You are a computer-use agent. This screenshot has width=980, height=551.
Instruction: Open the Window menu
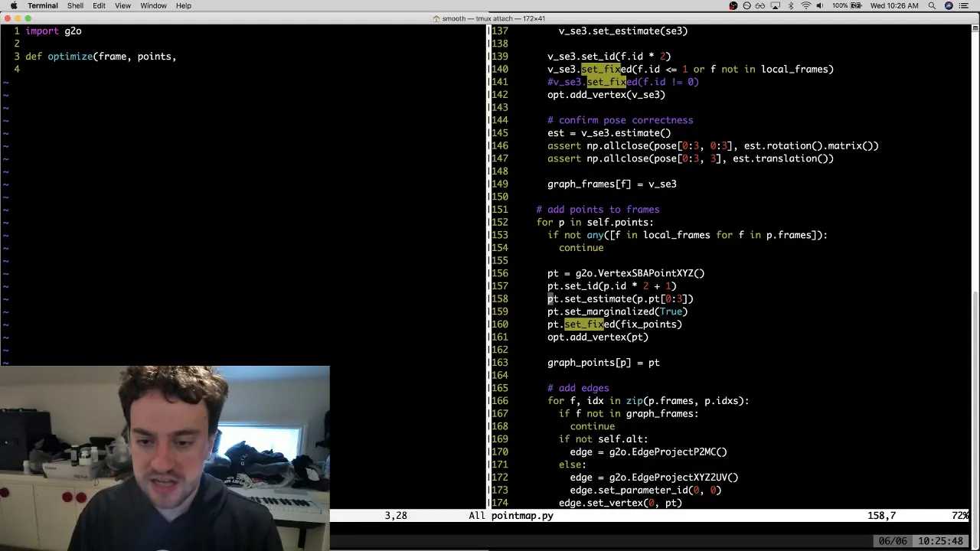(x=153, y=5)
